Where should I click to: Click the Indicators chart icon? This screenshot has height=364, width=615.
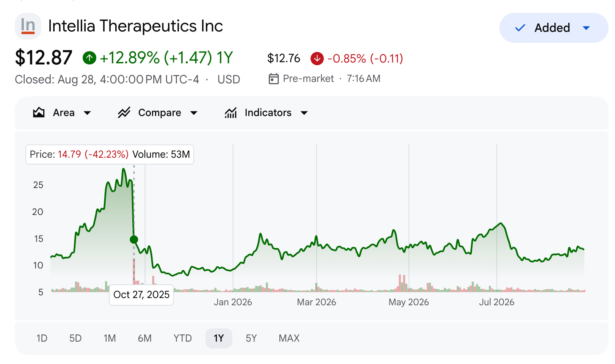[231, 113]
